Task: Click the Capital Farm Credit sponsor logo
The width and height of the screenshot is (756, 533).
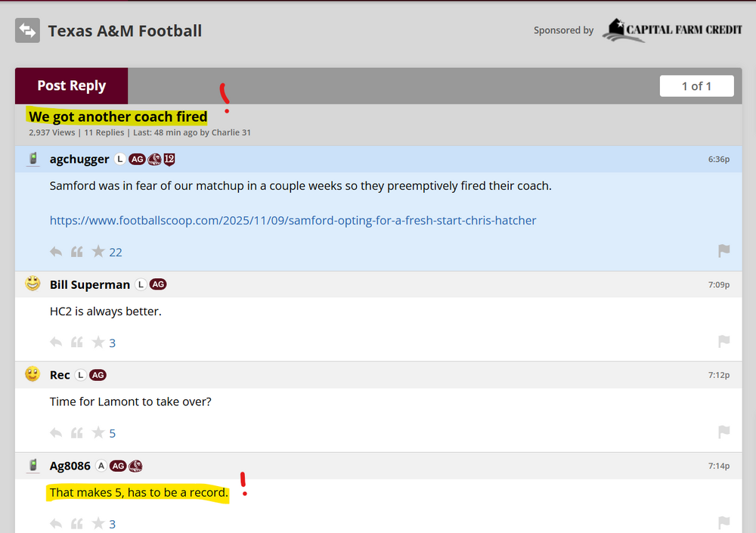Action: point(672,30)
